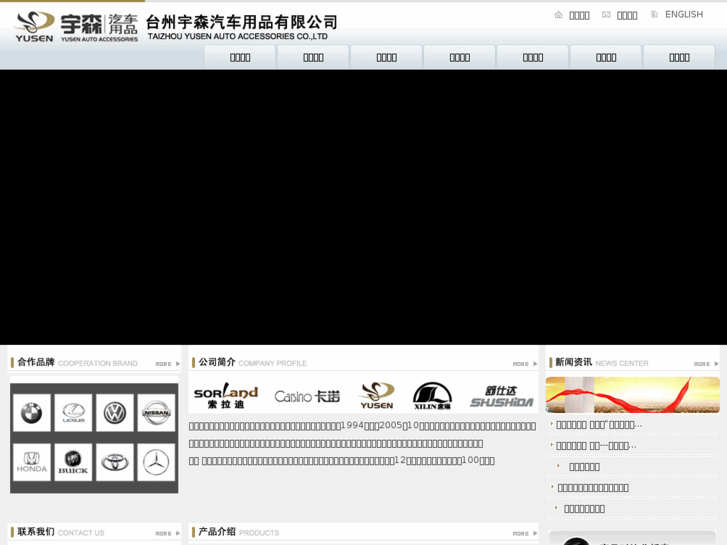The height and width of the screenshot is (545, 727).
Task: Open the Honda brand logo
Action: [32, 462]
